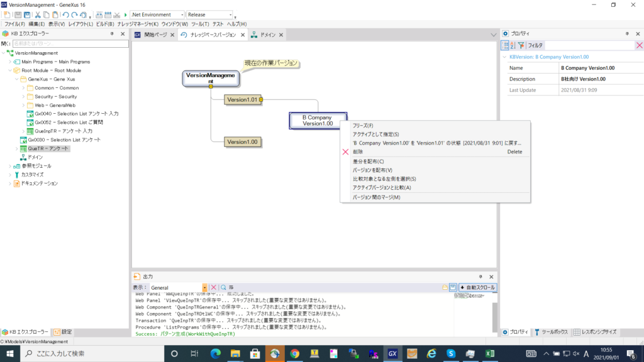The width and height of the screenshot is (644, 362).
Task: Click the Redo arrow icon
Action: (x=74, y=15)
